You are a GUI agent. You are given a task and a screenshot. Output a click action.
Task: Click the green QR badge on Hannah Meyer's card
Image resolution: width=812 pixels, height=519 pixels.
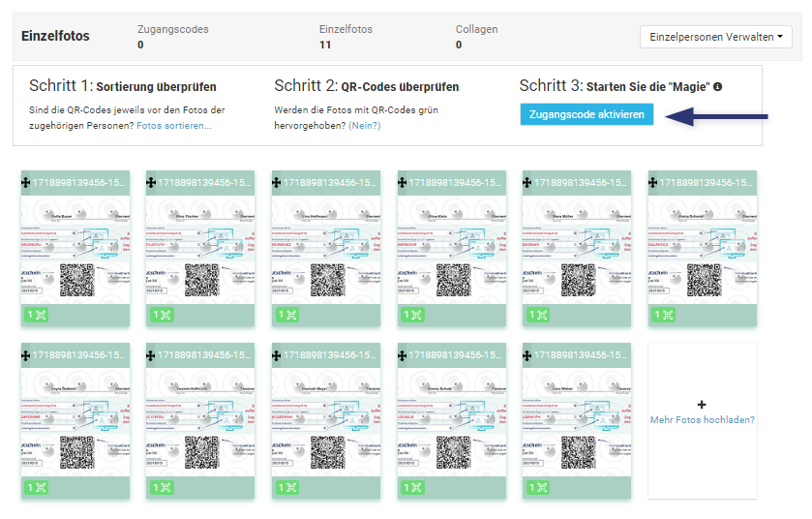coord(286,487)
